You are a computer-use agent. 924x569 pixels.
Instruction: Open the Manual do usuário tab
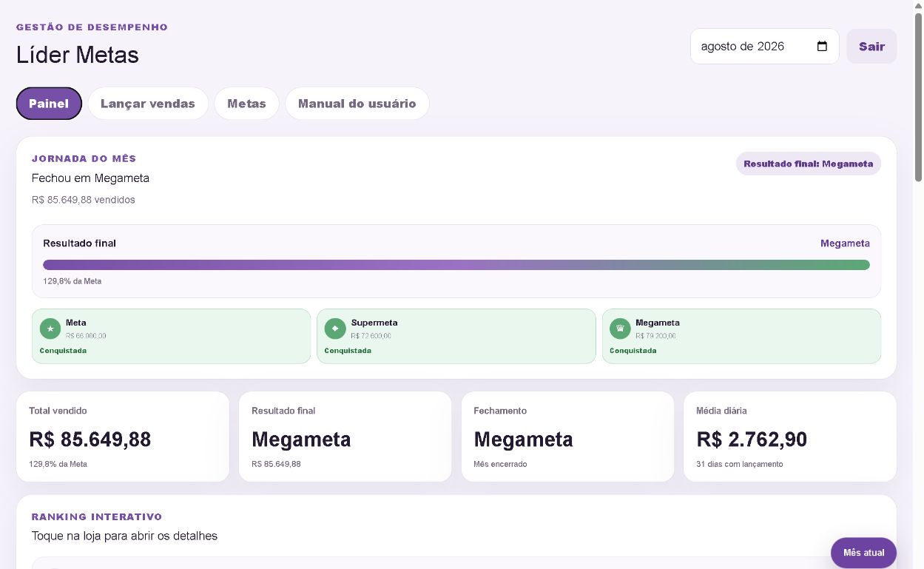click(x=357, y=104)
